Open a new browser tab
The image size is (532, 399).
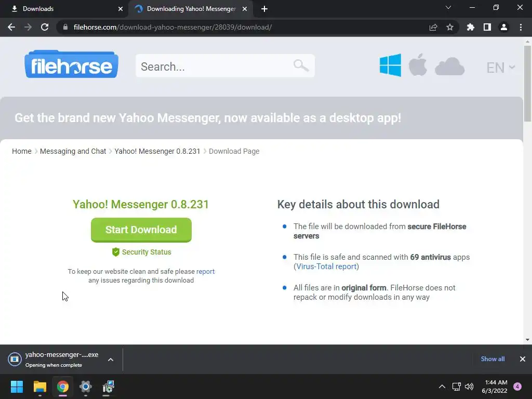click(x=264, y=9)
